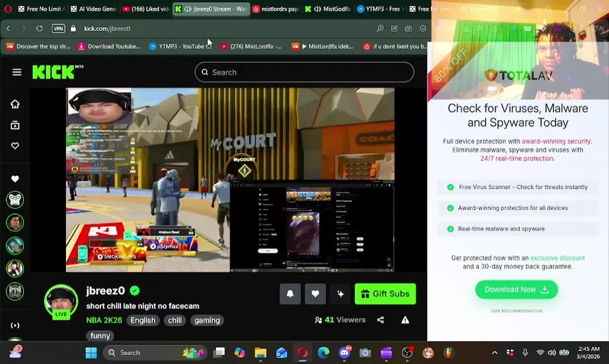The height and width of the screenshot is (364, 609).
Task: Open Download Youtube... bookmark
Action: coord(109,47)
